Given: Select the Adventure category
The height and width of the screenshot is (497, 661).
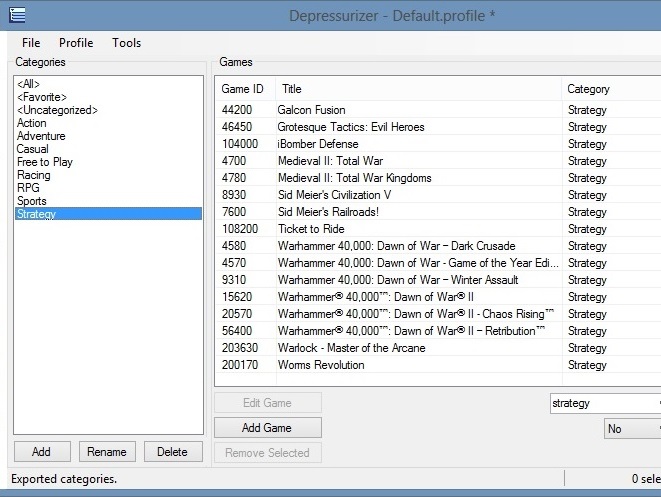Looking at the screenshot, I should (x=108, y=136).
